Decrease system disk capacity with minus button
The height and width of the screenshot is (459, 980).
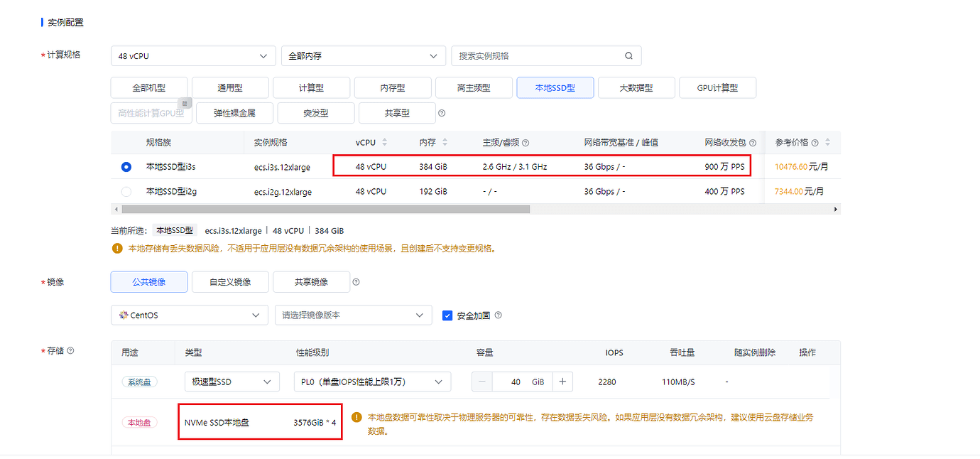(x=482, y=382)
